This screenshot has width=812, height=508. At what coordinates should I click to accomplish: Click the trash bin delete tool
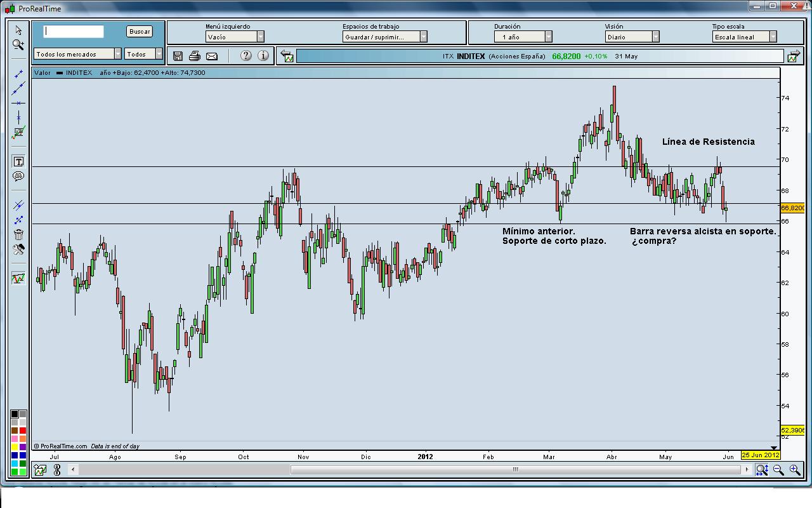(x=18, y=234)
